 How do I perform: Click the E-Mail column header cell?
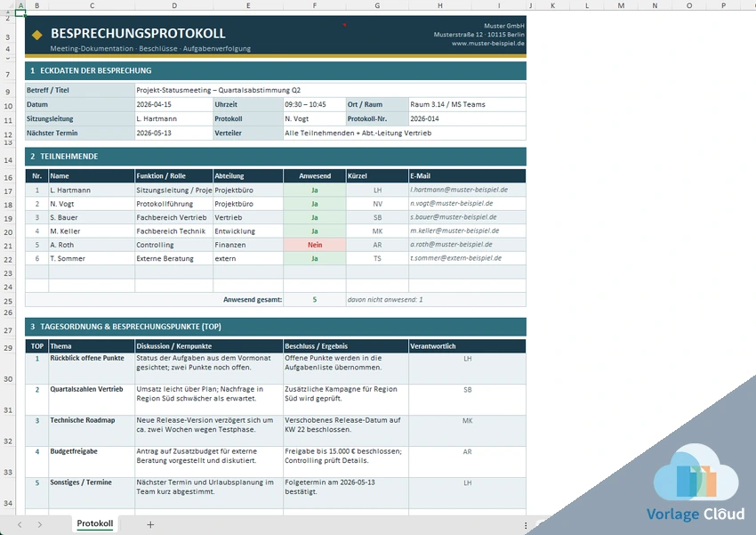[x=467, y=176]
